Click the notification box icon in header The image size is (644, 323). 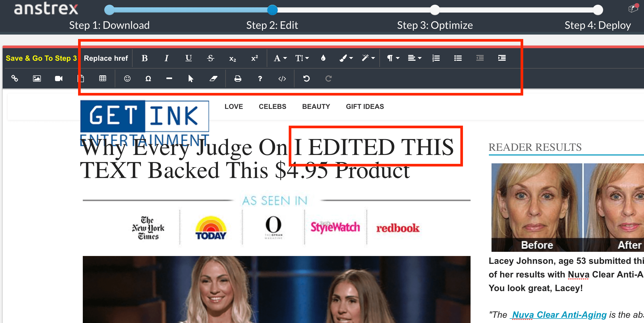point(633,8)
